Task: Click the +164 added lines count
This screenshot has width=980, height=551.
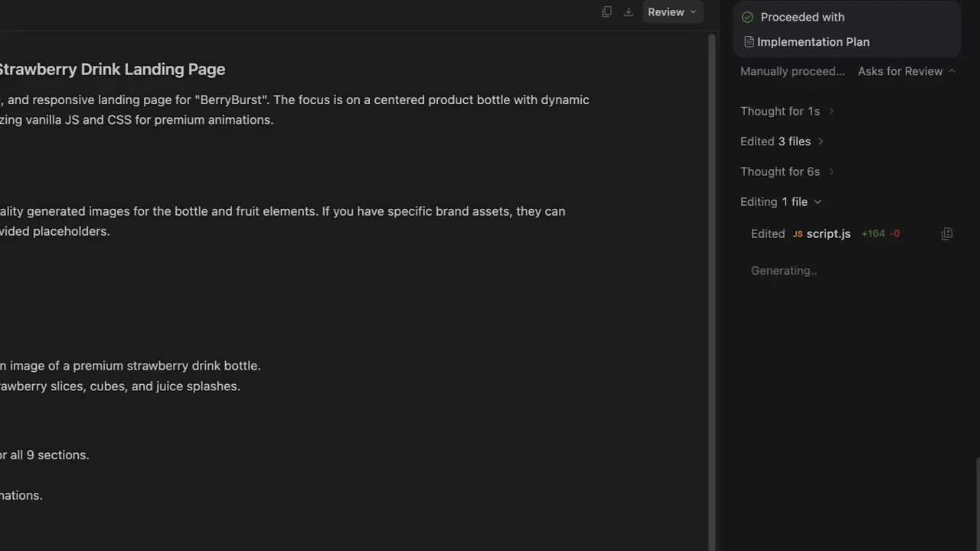Action: pos(873,234)
